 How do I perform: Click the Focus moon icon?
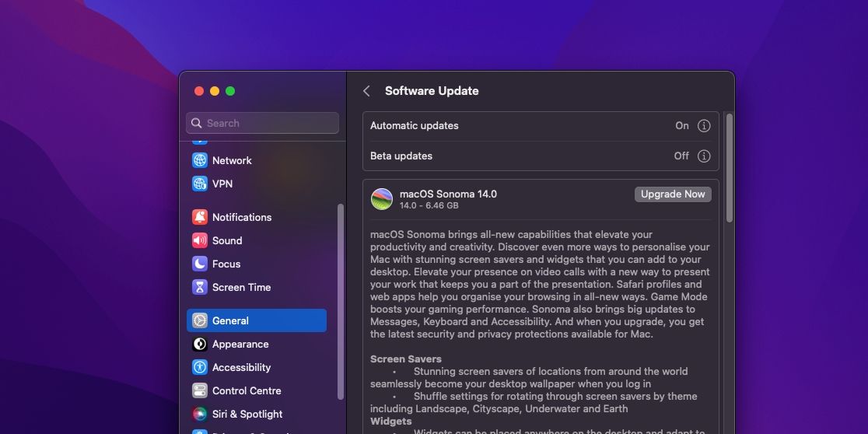point(200,264)
